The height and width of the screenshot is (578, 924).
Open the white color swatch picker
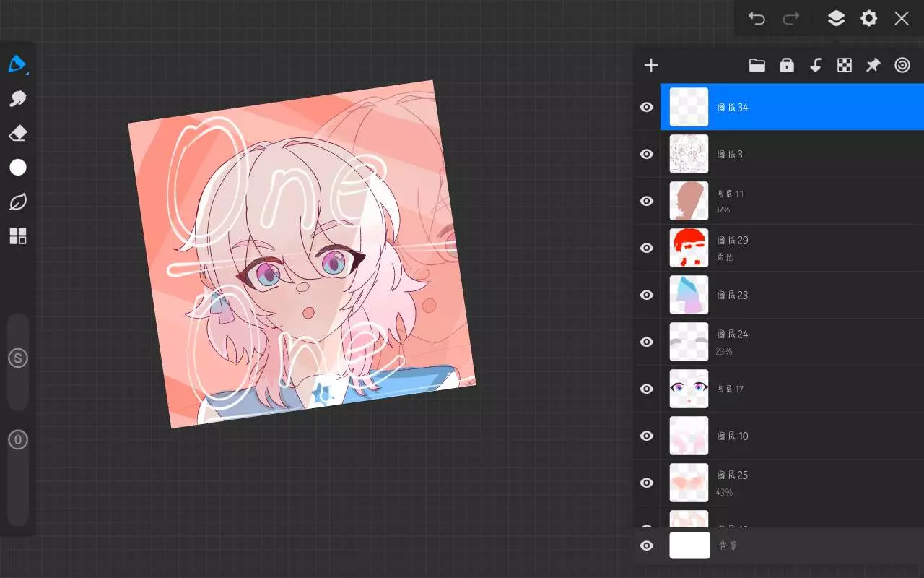coord(18,168)
